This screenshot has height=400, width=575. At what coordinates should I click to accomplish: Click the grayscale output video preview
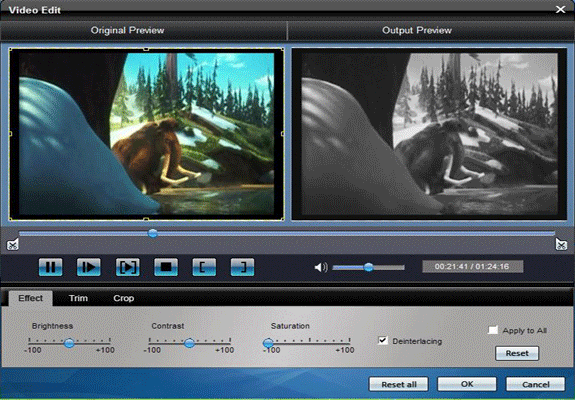coord(429,134)
